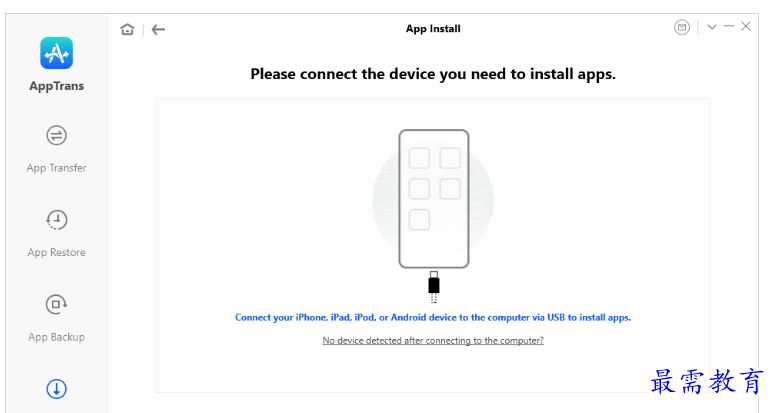Open App Transfer via its sidebar icon
This screenshot has height=413, width=772.
click(56, 135)
